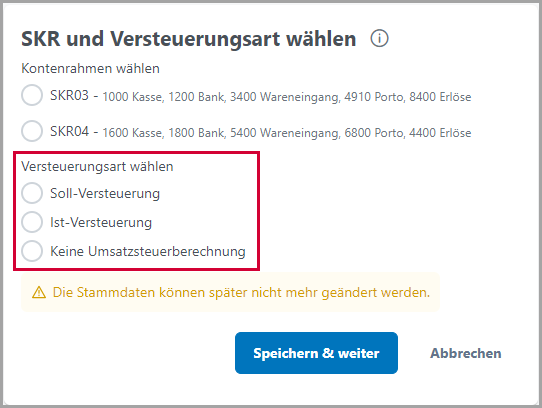Click the SKR03 label text
Viewport: 542px width, 408px height.
(69, 95)
